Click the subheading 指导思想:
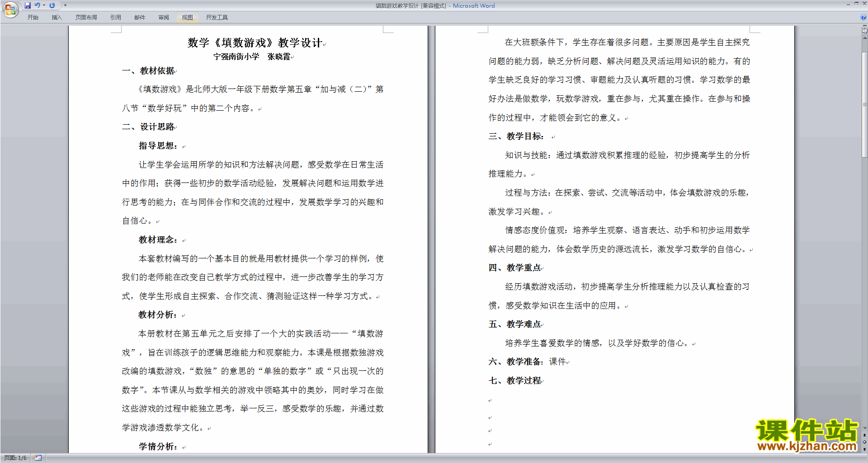 (158, 146)
